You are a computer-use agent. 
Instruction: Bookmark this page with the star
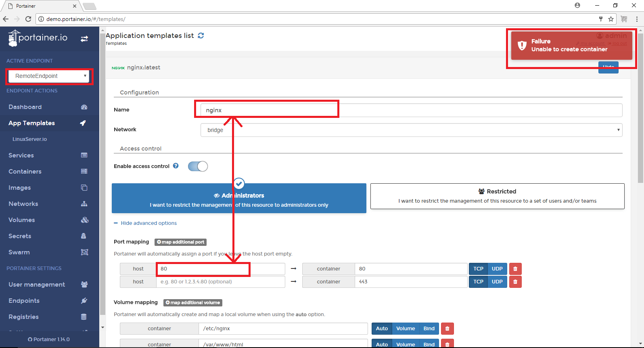tap(611, 19)
